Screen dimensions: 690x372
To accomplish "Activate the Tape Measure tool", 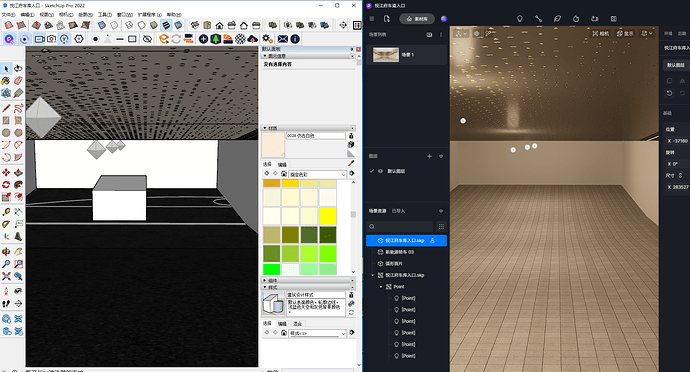I will tap(6, 212).
